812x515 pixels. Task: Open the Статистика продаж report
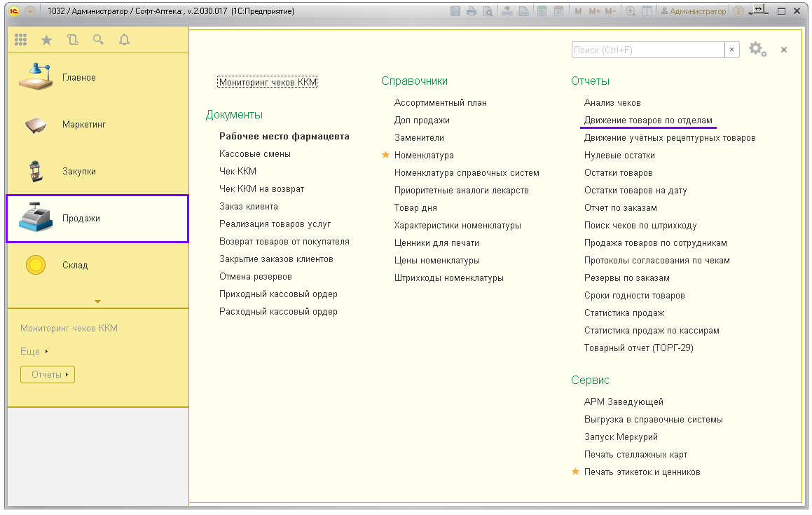624,313
